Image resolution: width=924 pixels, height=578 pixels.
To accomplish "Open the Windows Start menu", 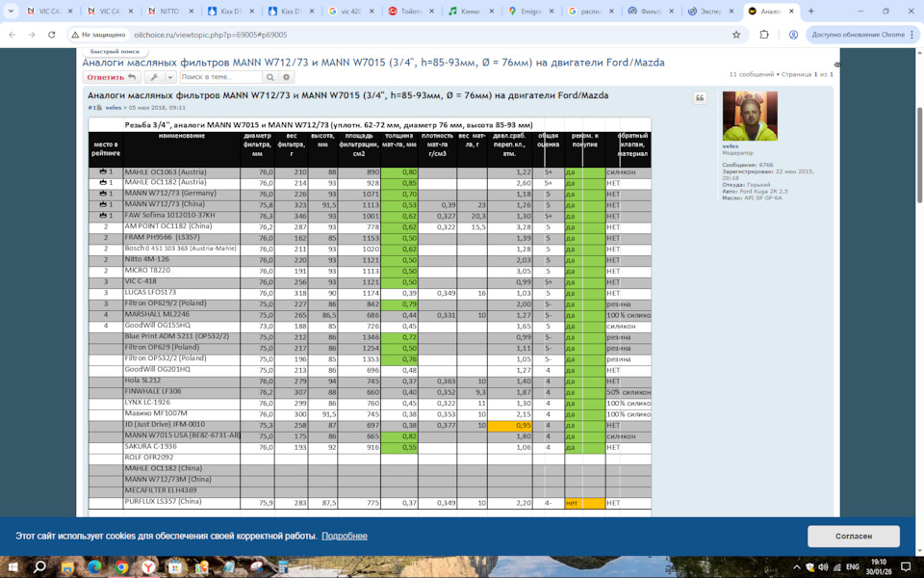I will point(13,566).
